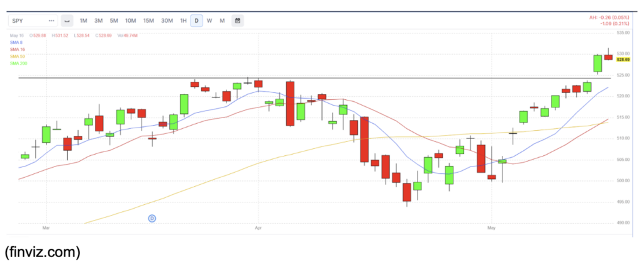The image size is (644, 269).
Task: Select the 5M timeframe
Action: [114, 21]
